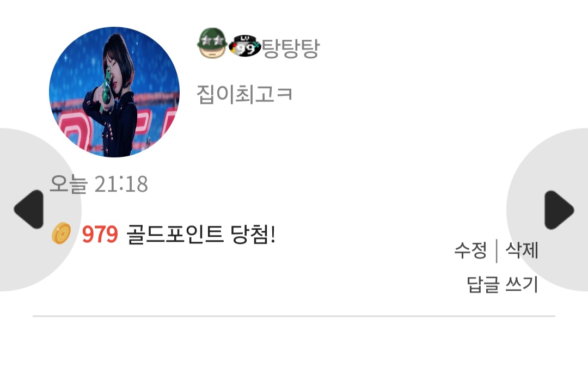Screen dimensions: 588x380
Task: Click the green helmet rank badge
Action: (x=212, y=43)
